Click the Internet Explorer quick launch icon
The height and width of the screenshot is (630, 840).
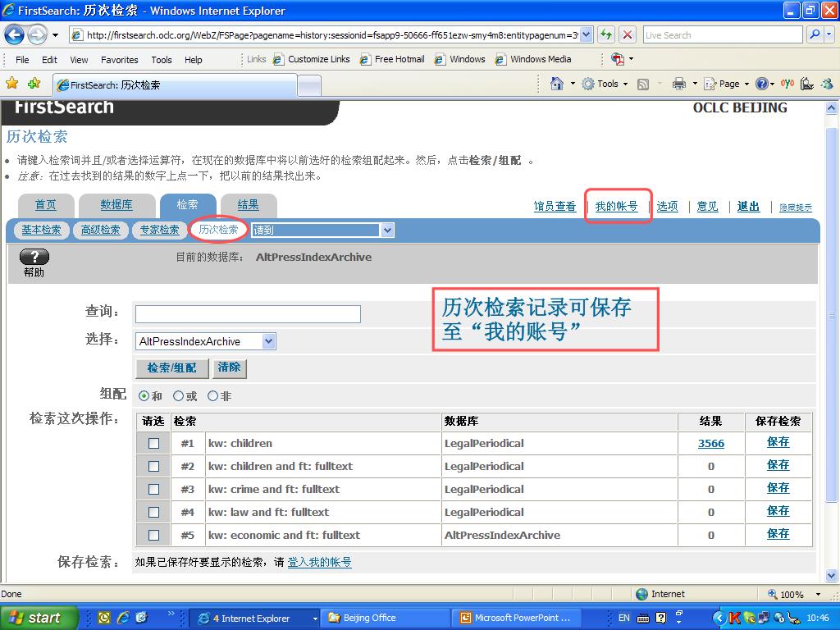pyautogui.click(x=123, y=618)
